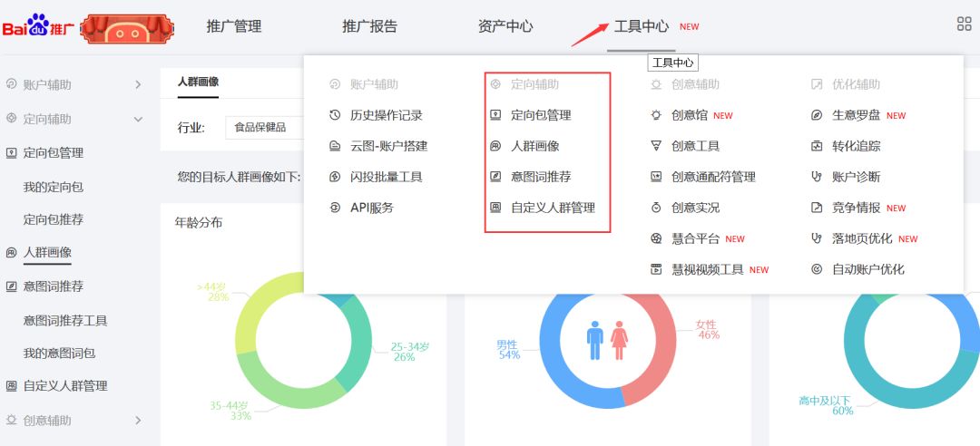Open the 推广管理 top menu

click(x=234, y=26)
